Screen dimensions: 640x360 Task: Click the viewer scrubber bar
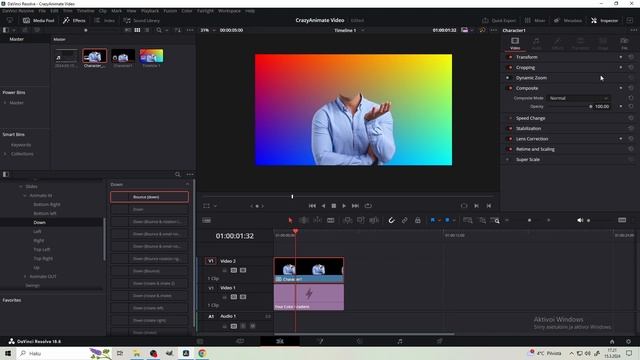coord(349,197)
